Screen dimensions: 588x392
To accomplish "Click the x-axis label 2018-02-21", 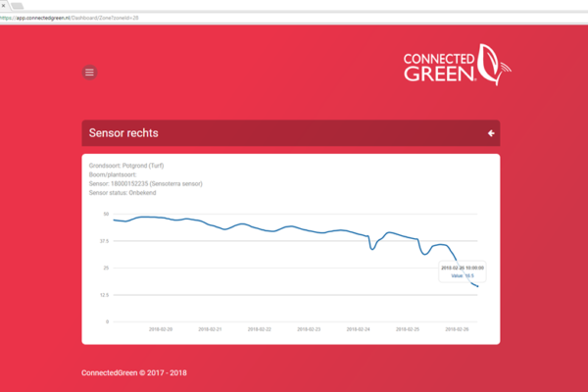I will 210,329.
